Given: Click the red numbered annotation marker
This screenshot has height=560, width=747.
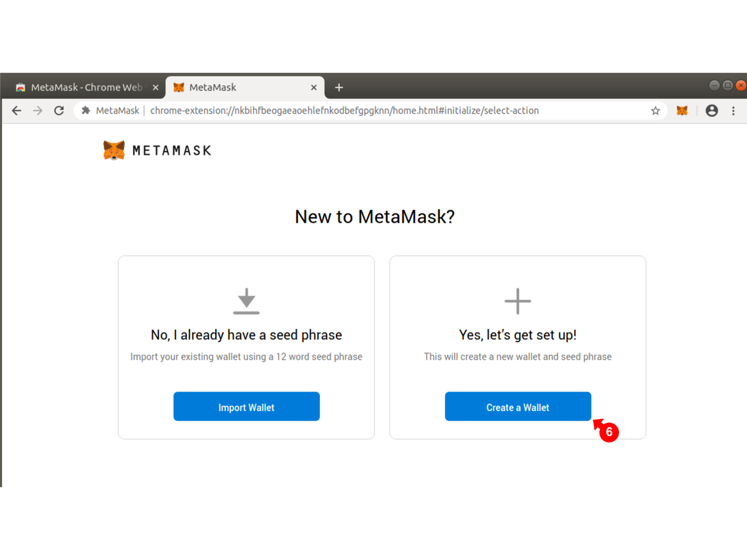Looking at the screenshot, I should coord(609,432).
